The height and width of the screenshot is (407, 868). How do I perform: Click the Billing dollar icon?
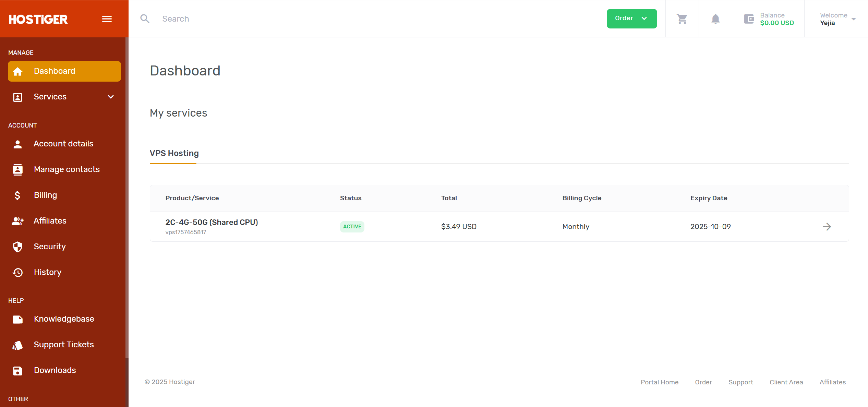pyautogui.click(x=17, y=195)
